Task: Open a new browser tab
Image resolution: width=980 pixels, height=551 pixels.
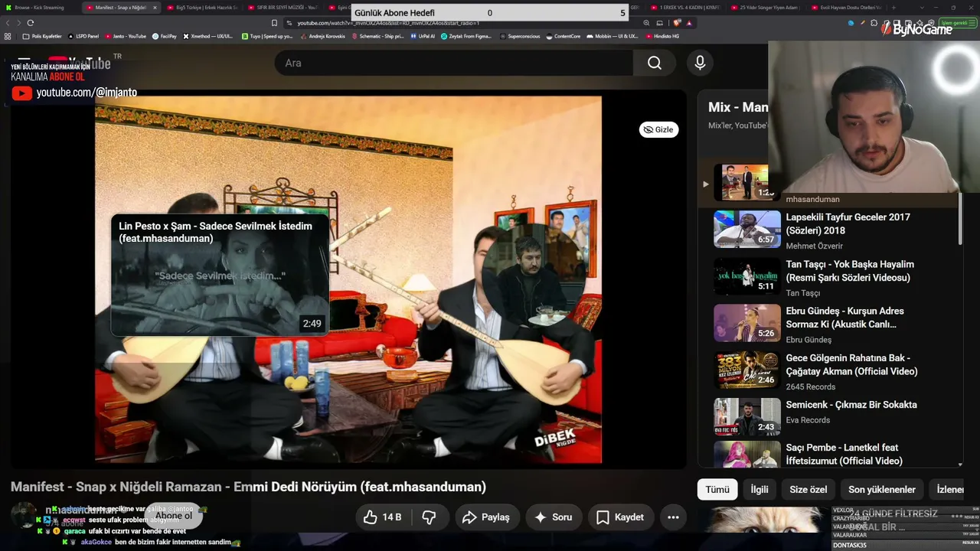Action: pyautogui.click(x=893, y=8)
